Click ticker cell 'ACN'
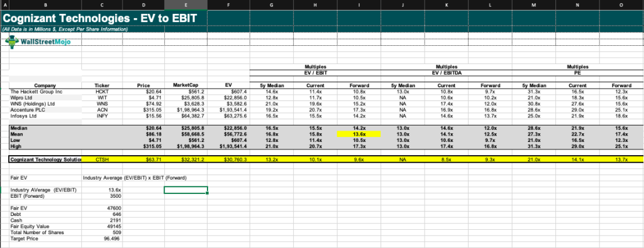Image resolution: width=644 pixels, height=248 pixels. pyautogui.click(x=102, y=109)
